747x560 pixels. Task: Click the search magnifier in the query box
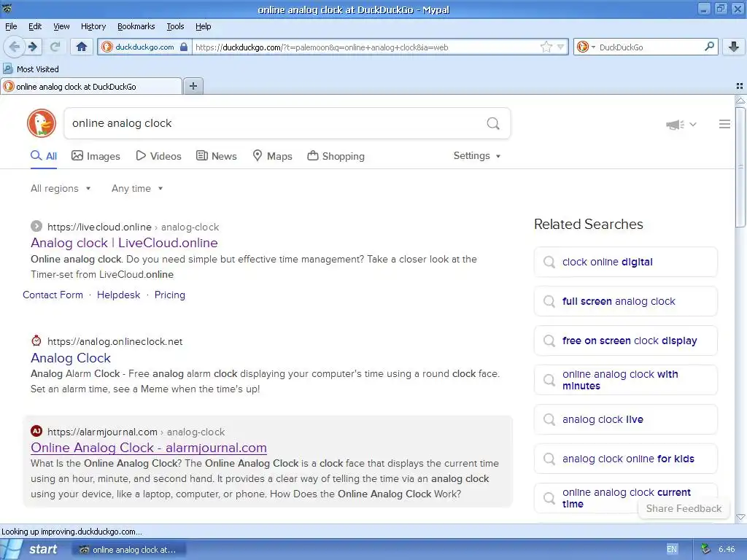point(493,124)
